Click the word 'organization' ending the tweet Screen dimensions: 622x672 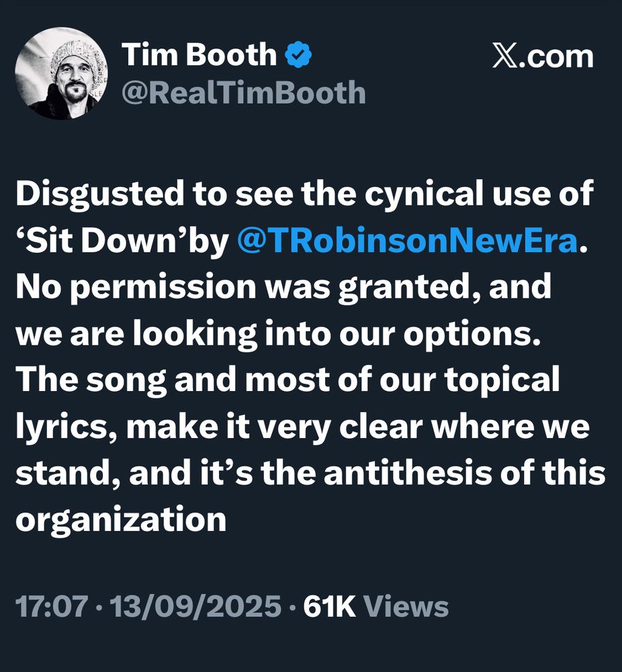coord(121,519)
